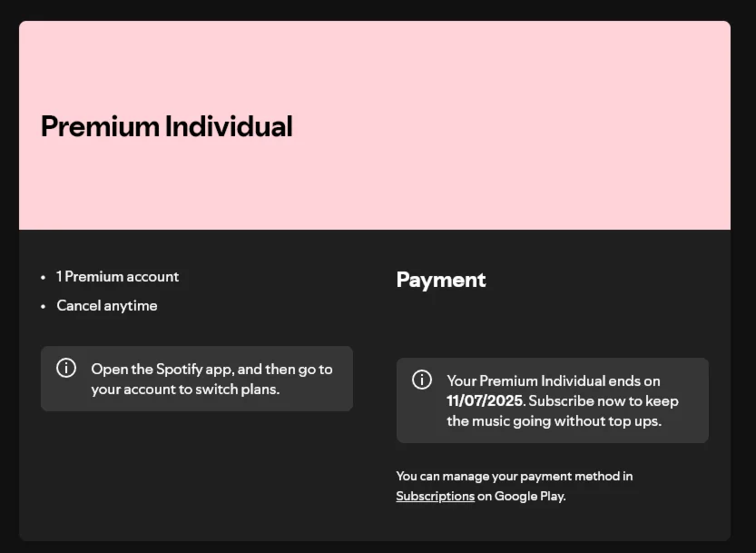Click the bullet dot before Cancel anytime

(x=43, y=306)
